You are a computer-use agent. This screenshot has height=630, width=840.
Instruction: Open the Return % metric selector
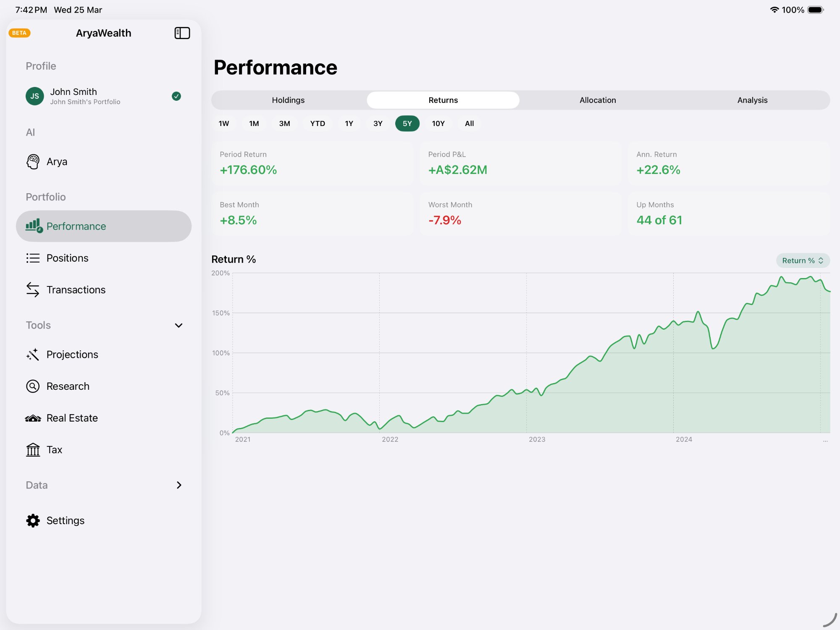click(802, 260)
